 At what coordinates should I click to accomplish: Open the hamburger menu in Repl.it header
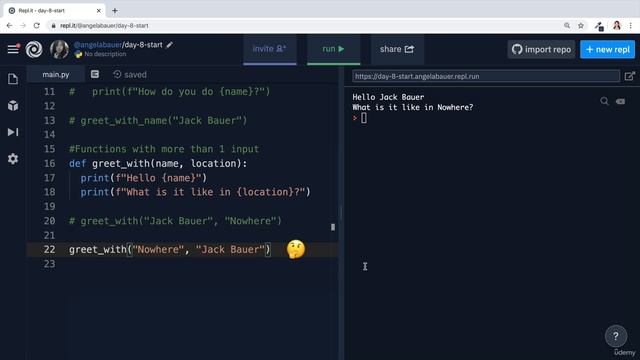click(x=13, y=49)
